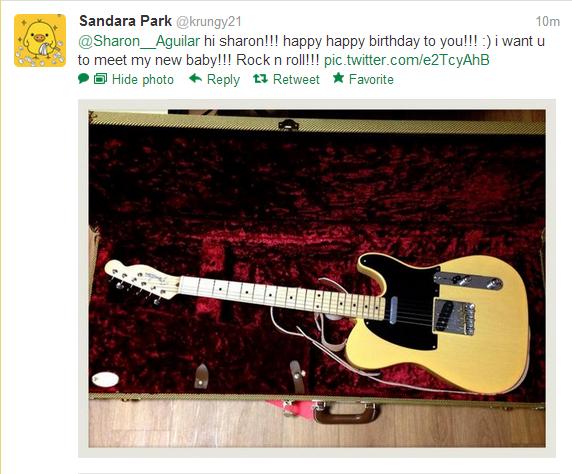Viewport: 572px width, 474px height.
Task: Open the pic.twitter.com/e2TcyAhB link
Action: coord(407,60)
